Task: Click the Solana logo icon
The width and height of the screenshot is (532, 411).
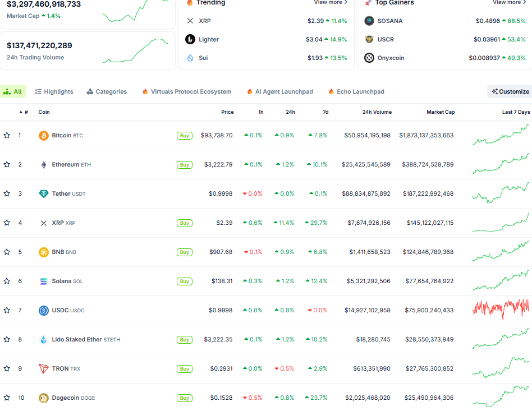Action: pyautogui.click(x=44, y=281)
